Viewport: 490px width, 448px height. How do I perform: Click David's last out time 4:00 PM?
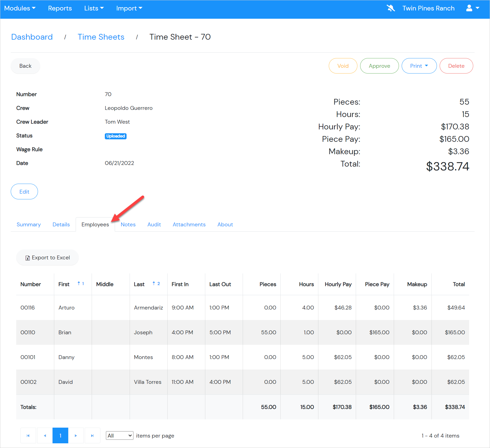pos(220,382)
